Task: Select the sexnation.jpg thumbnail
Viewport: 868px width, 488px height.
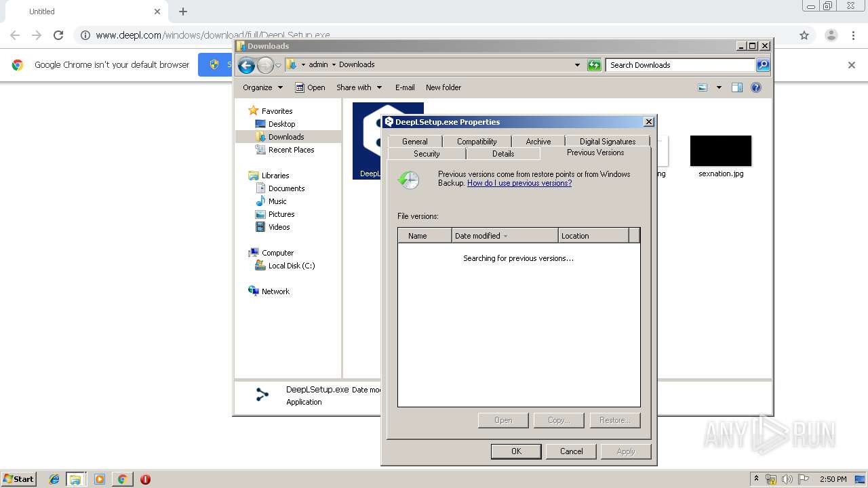Action: coord(721,150)
